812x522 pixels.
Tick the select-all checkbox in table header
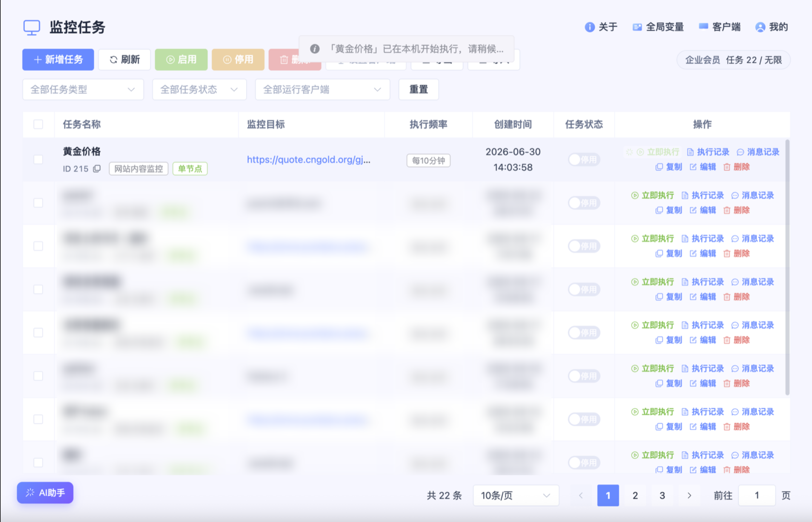(38, 125)
